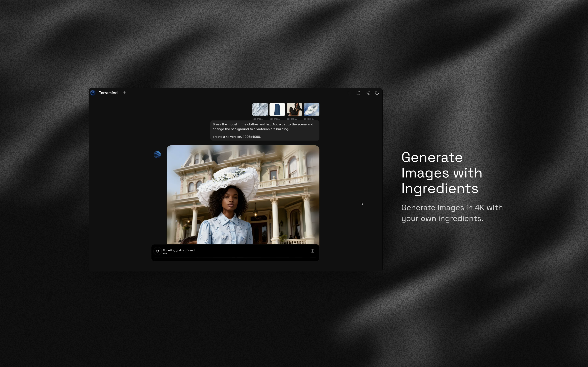The height and width of the screenshot is (367, 588).
Task: Start a new chat with plus icon
Action: click(x=125, y=93)
